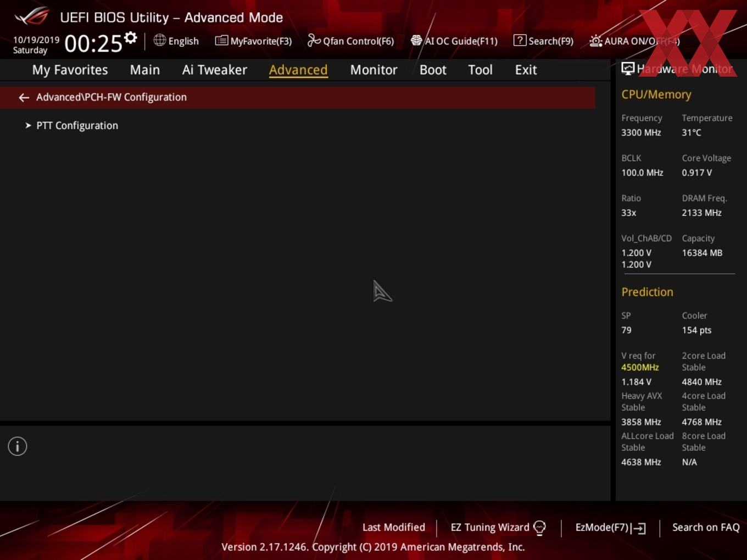Click the Search question mark icon
The image size is (747, 560).
point(520,41)
